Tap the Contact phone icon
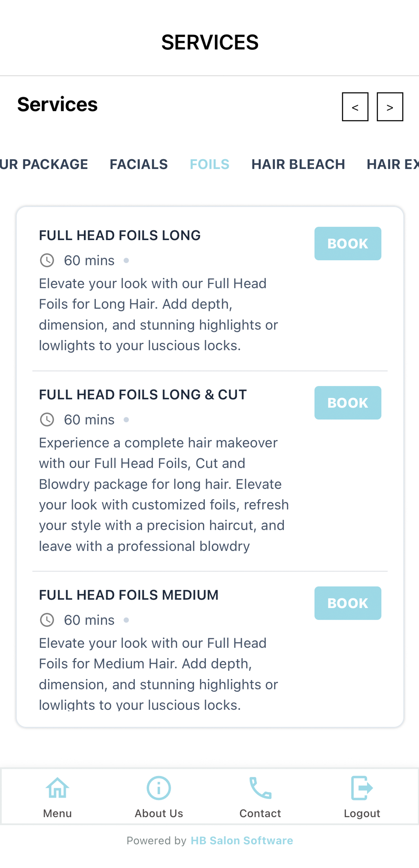The height and width of the screenshot is (868, 419). [260, 788]
